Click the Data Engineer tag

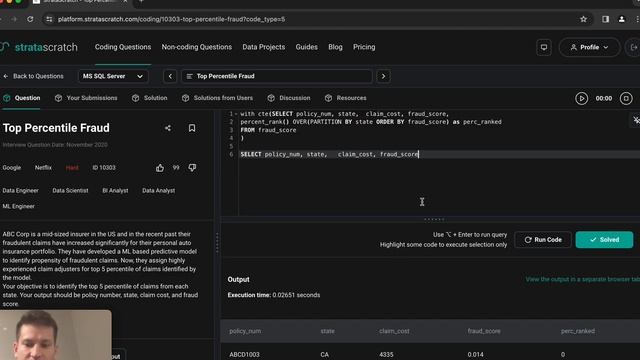tap(20, 191)
